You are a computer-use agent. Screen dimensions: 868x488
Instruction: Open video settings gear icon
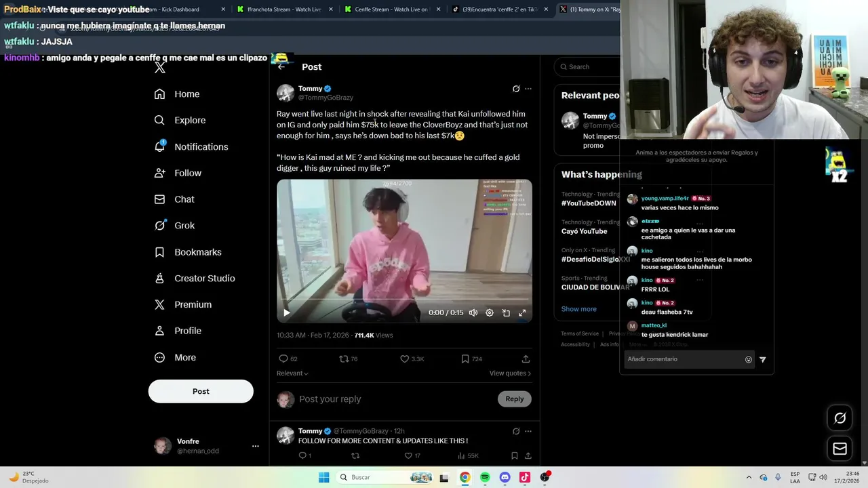[490, 312]
